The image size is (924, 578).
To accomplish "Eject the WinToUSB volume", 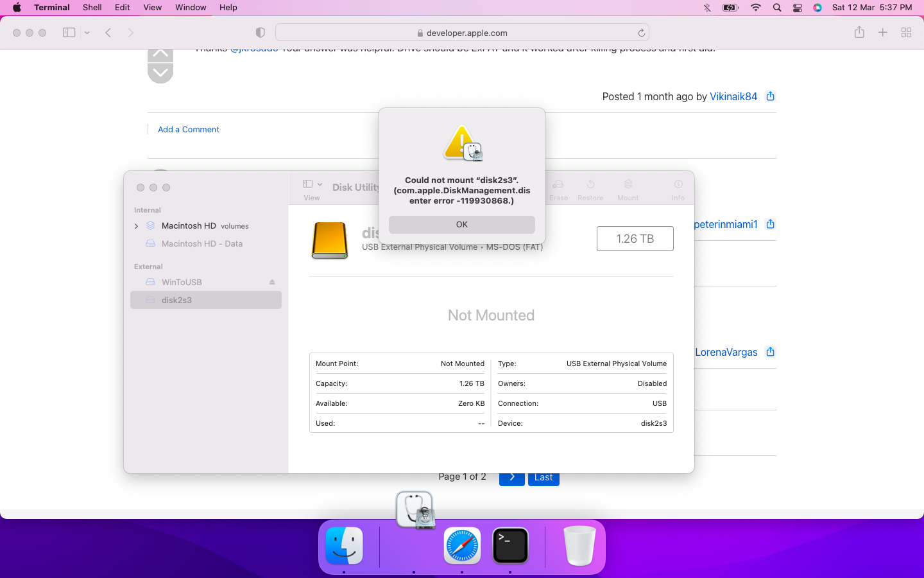I will pyautogui.click(x=272, y=282).
